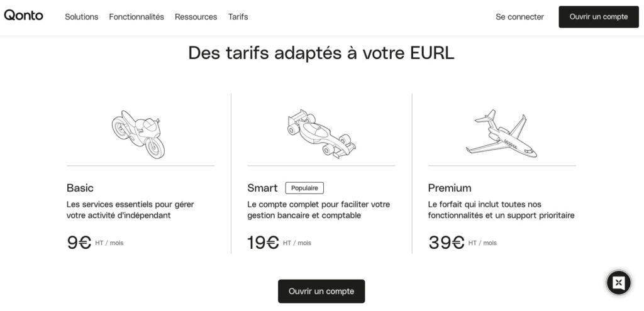
Task: Click the airplane illustration for Premium
Action: [501, 133]
